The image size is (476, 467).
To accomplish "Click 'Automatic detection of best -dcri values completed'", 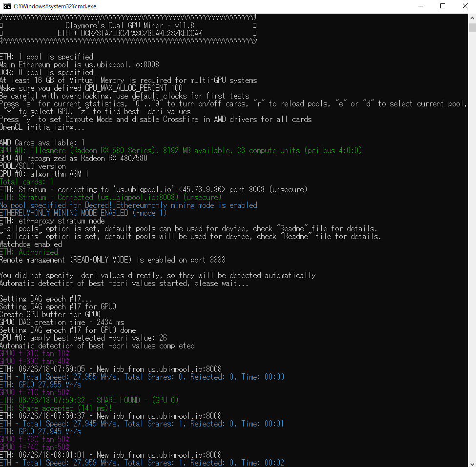I will click(x=98, y=346).
